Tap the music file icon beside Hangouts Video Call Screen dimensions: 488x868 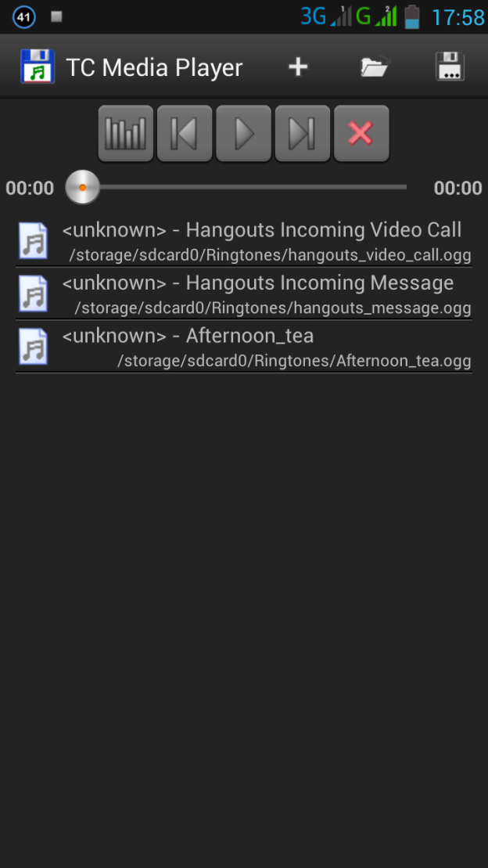(33, 241)
